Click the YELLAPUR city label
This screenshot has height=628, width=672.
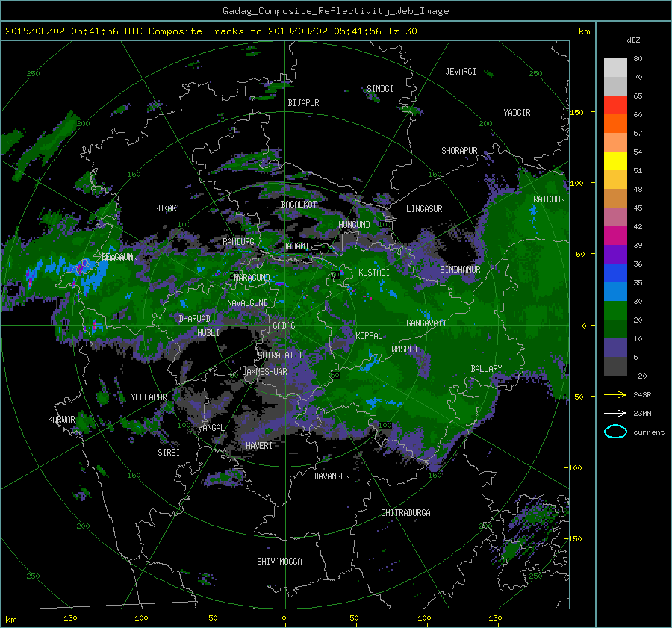149,397
